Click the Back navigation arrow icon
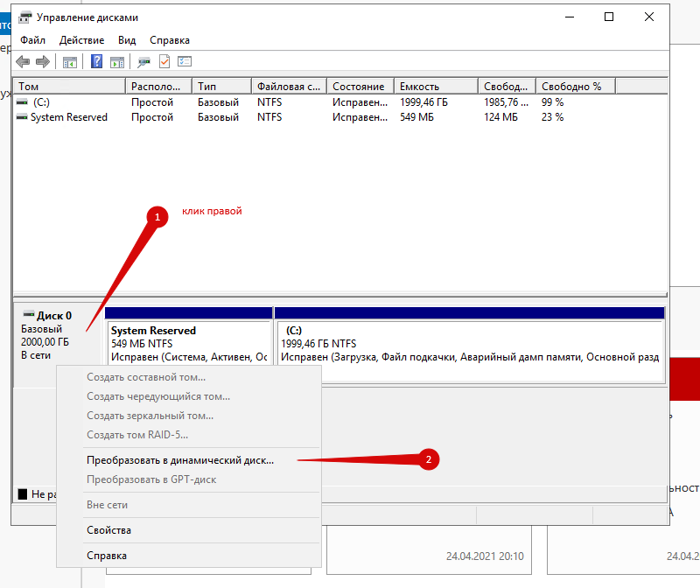This screenshot has width=700, height=588. [22, 61]
